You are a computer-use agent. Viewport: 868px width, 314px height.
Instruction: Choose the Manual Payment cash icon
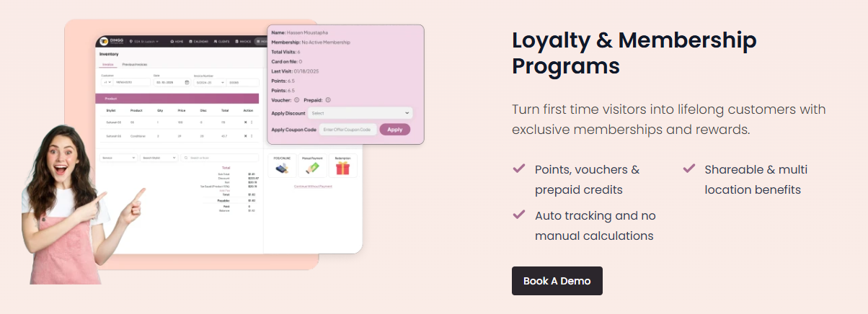click(x=312, y=169)
